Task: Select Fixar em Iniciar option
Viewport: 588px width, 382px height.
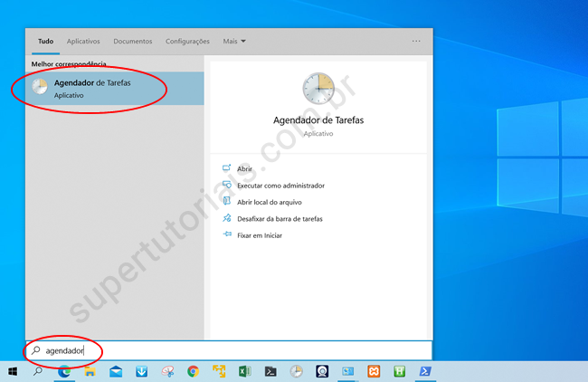Action: [260, 235]
